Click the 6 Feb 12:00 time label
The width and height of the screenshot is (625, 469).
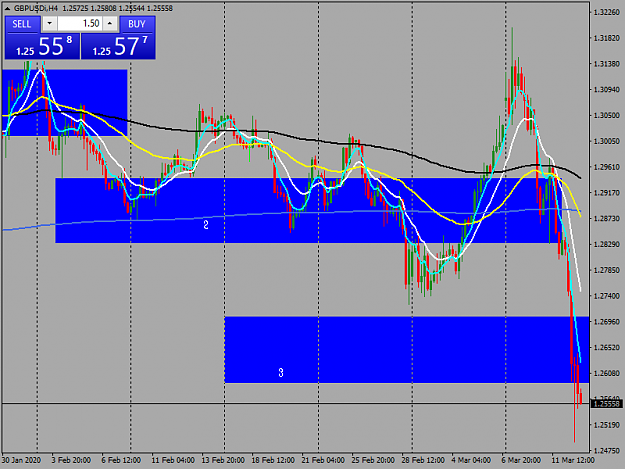click(x=121, y=460)
